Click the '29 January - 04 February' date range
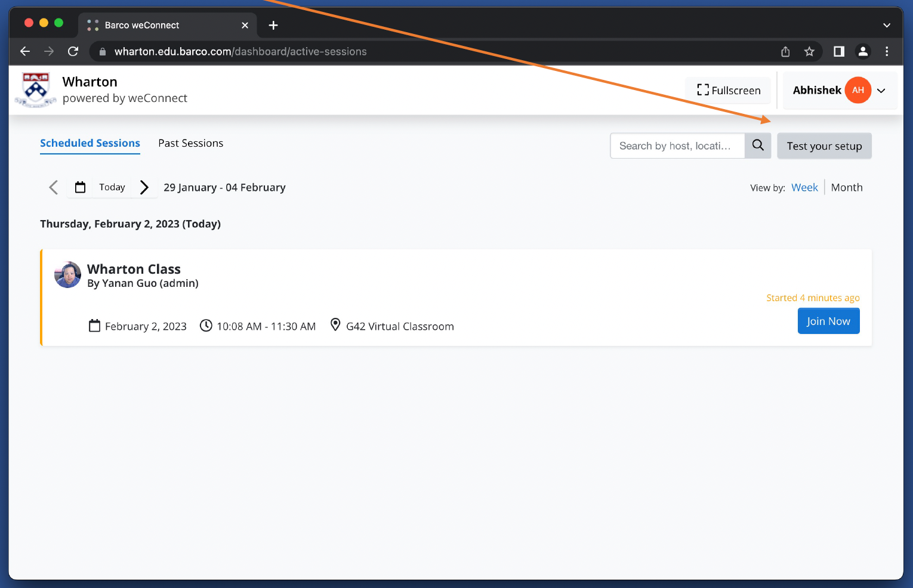Image resolution: width=913 pixels, height=588 pixels. point(224,187)
